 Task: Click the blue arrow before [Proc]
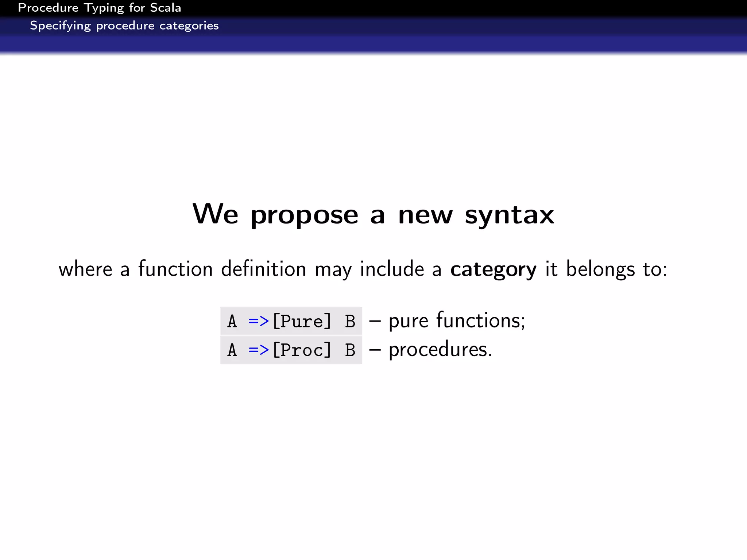(258, 350)
